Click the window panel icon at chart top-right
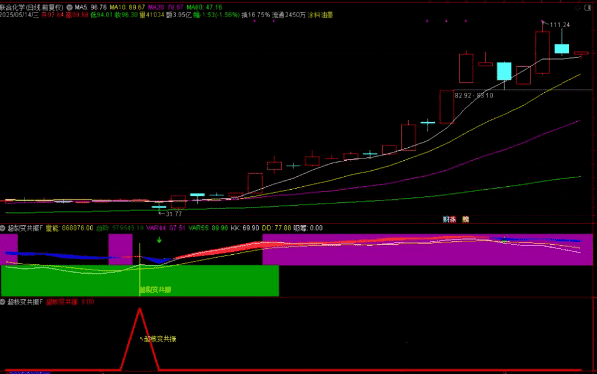 [x=587, y=8]
